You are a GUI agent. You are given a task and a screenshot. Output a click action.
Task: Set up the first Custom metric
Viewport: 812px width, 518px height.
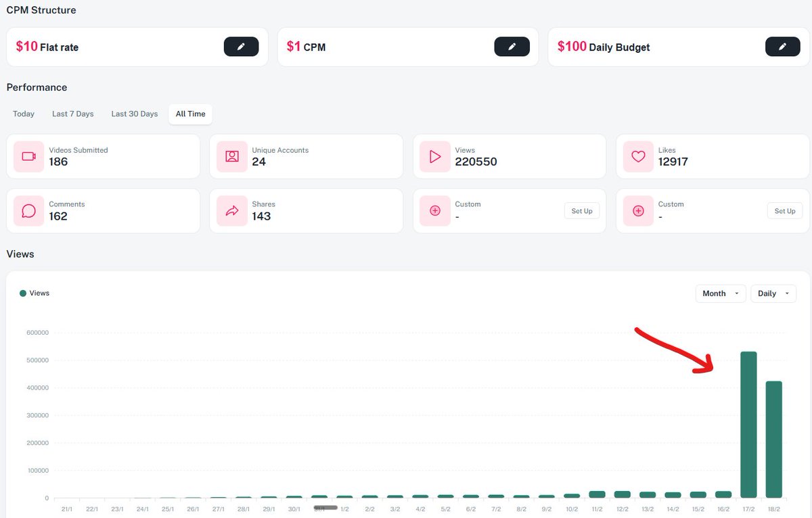(x=582, y=211)
